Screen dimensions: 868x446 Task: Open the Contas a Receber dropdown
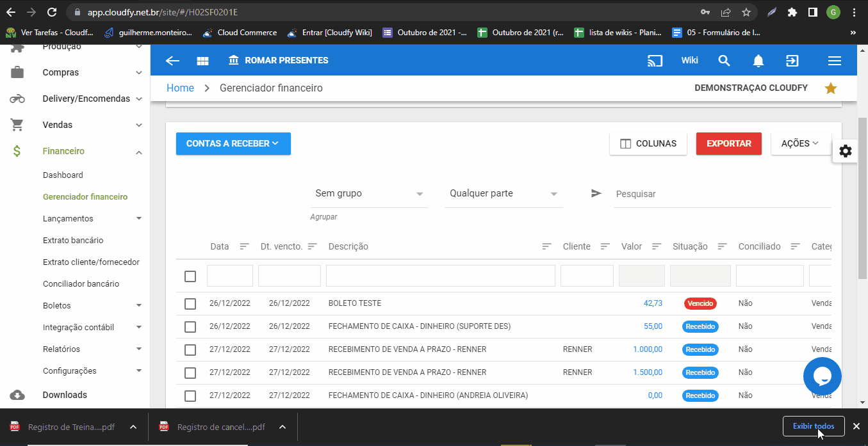pyautogui.click(x=233, y=144)
